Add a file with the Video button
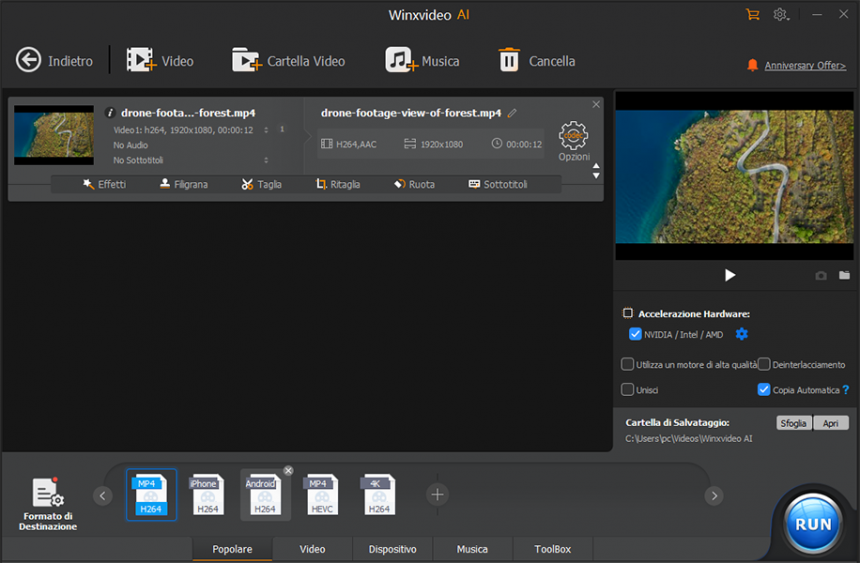Screen dimensions: 860x563 coord(160,60)
